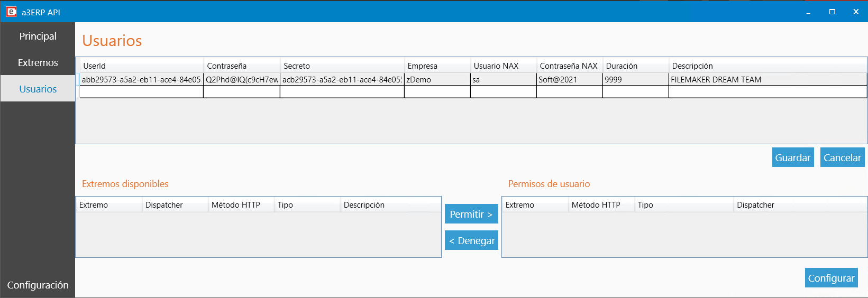Click the Empresa column header
The width and height of the screenshot is (868, 298).
point(437,66)
